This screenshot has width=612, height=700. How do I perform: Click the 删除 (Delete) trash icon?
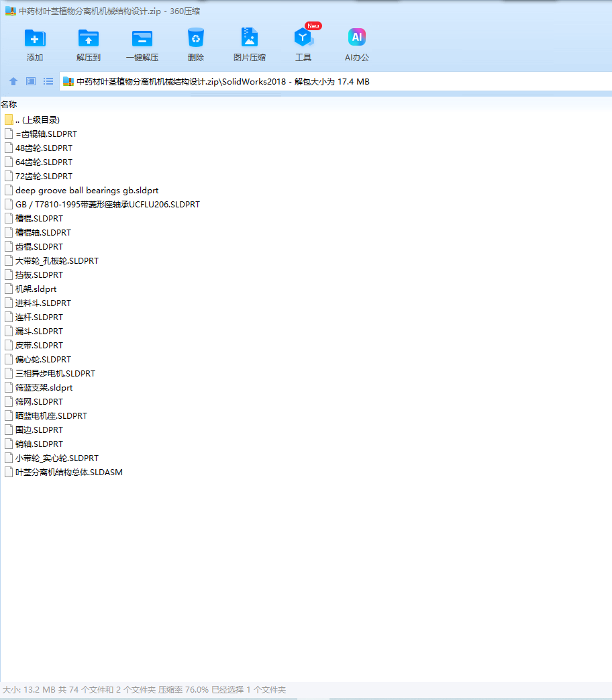coord(195,38)
